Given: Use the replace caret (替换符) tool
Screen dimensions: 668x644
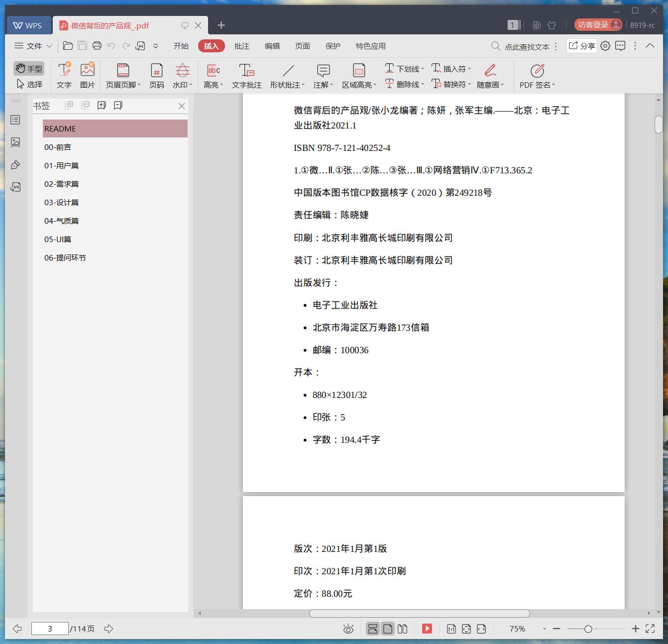Looking at the screenshot, I should 451,84.
